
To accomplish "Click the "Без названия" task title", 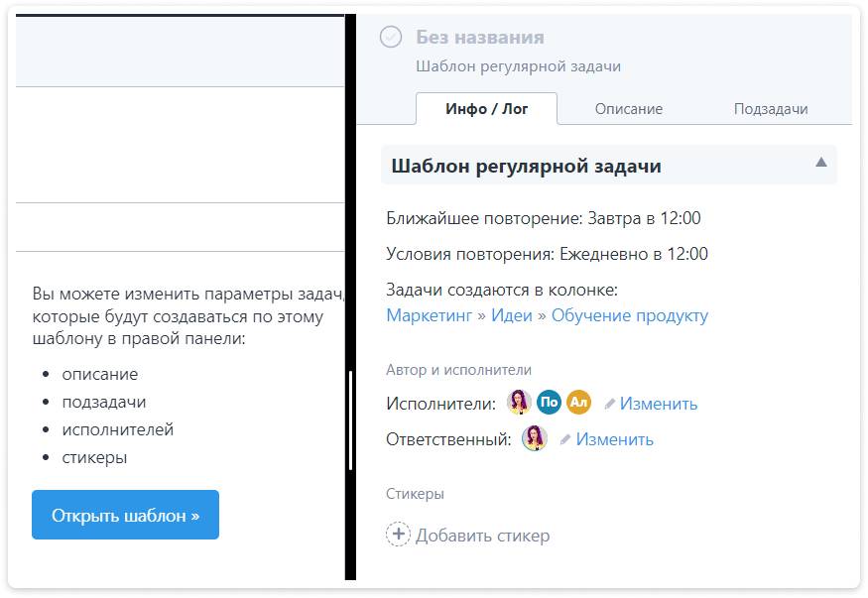I will [x=480, y=38].
